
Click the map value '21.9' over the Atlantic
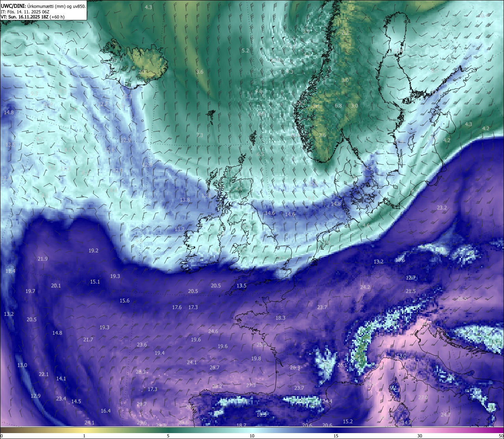43,259
